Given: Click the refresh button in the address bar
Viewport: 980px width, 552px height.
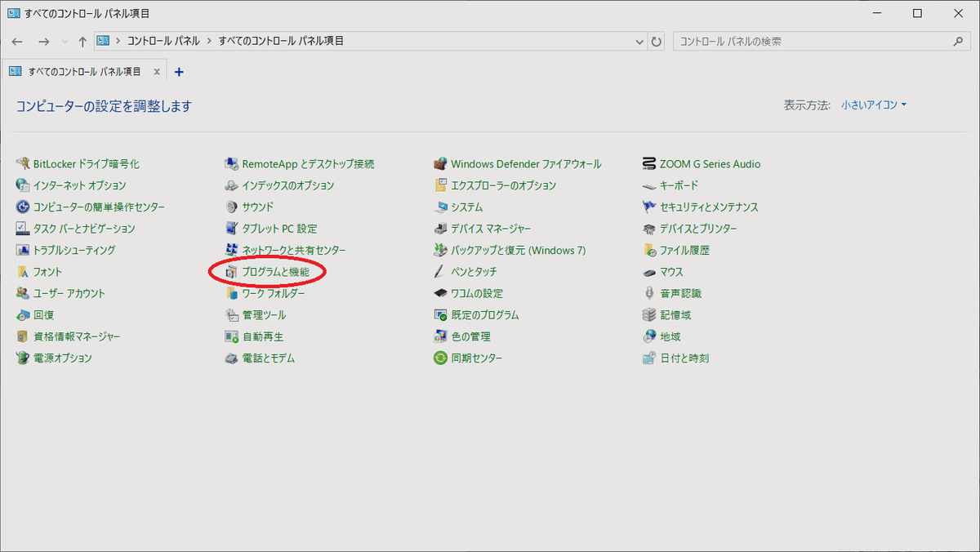Looking at the screenshot, I should click(657, 40).
